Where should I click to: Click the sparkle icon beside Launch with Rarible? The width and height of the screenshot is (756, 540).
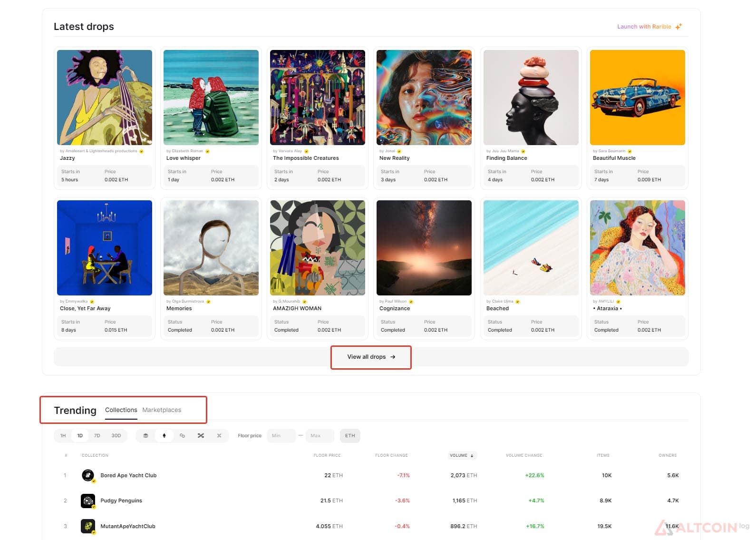pyautogui.click(x=678, y=27)
